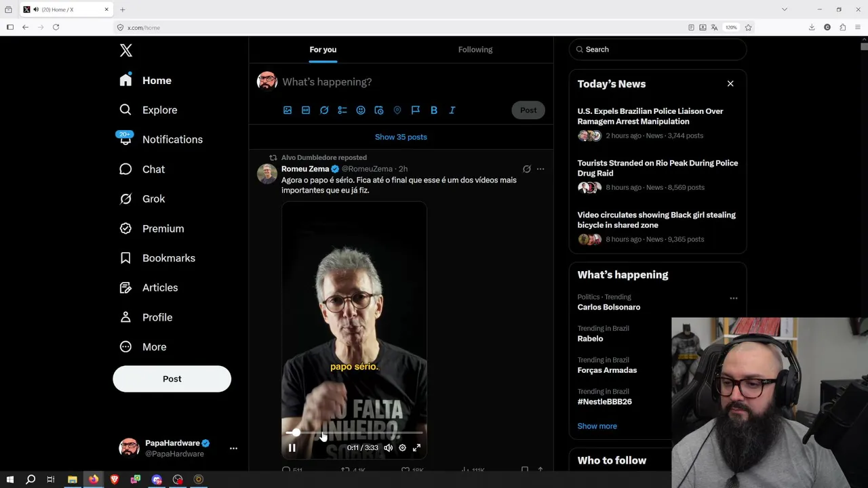Open browser extensions menu
868x488 pixels.
tap(843, 28)
